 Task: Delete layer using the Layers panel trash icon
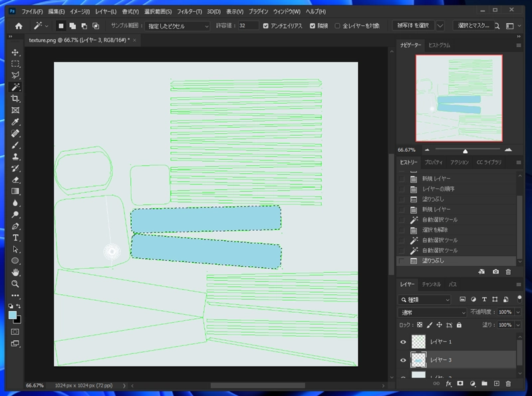[x=508, y=383]
